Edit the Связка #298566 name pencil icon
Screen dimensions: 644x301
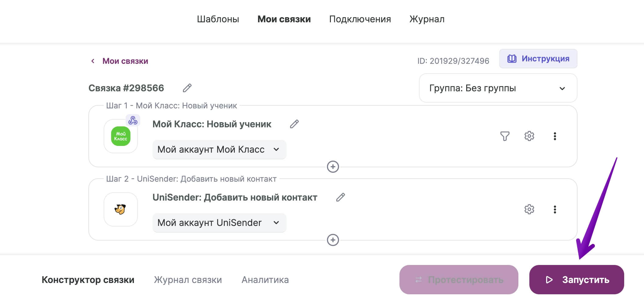pyautogui.click(x=187, y=88)
